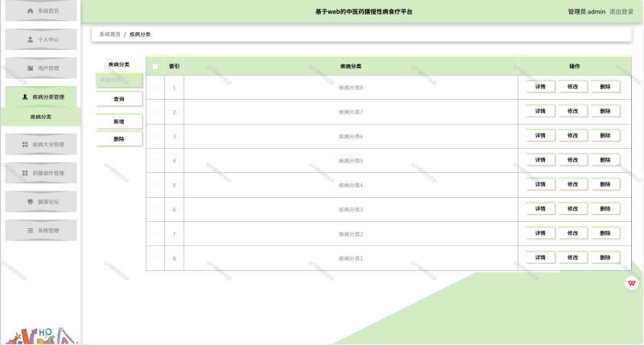
Task: Open 详情 for 疾病分类6
Action: [x=540, y=135]
